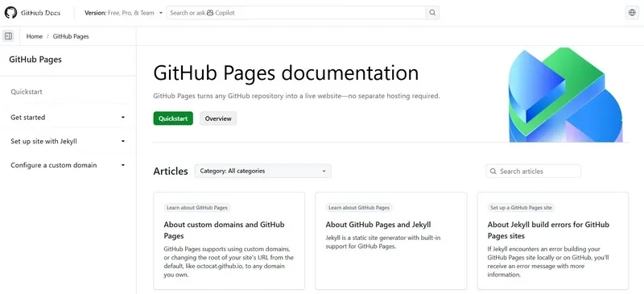Click the magnifier search button icon
644x294 pixels.
pyautogui.click(x=432, y=13)
